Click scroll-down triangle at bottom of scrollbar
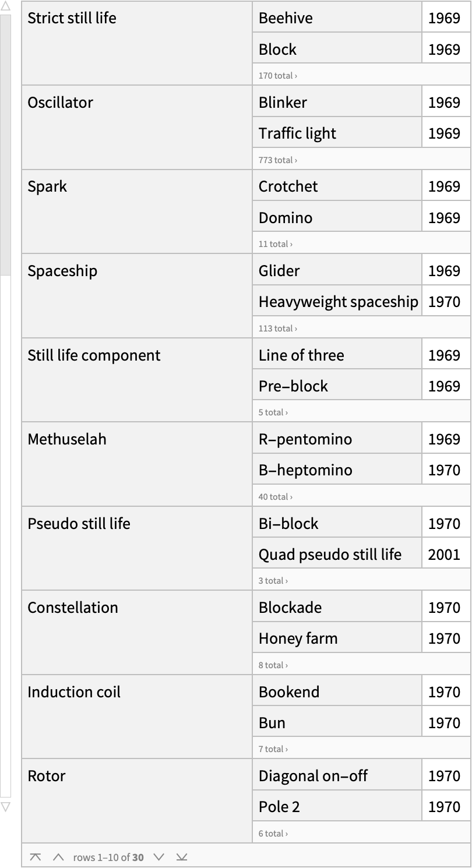Image resolution: width=472 pixels, height=868 pixels. click(5, 807)
